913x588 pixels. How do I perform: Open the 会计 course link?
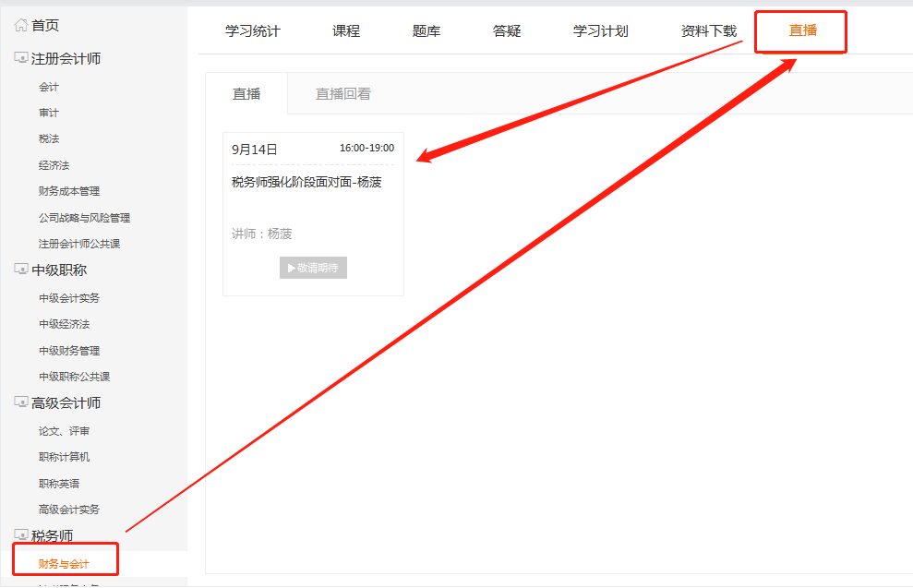[47, 86]
